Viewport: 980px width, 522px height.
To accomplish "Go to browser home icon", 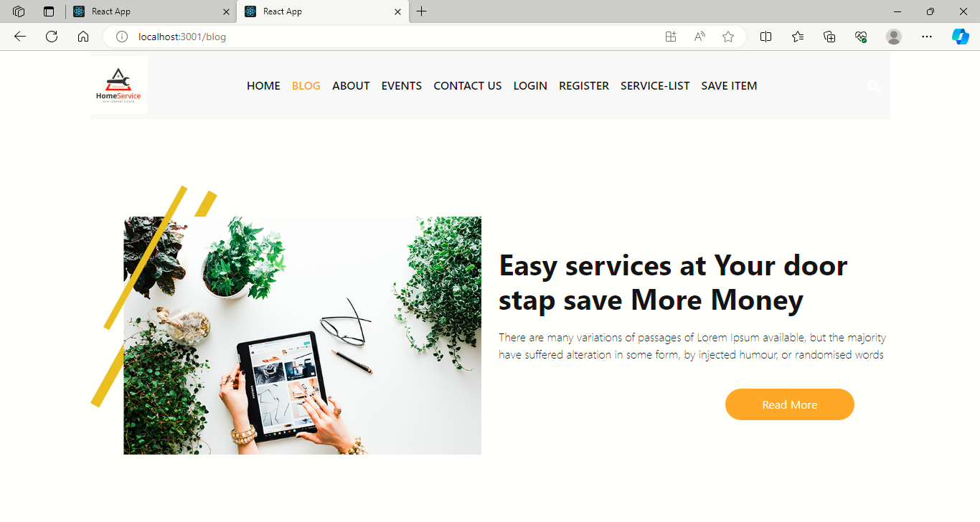I will (x=83, y=37).
